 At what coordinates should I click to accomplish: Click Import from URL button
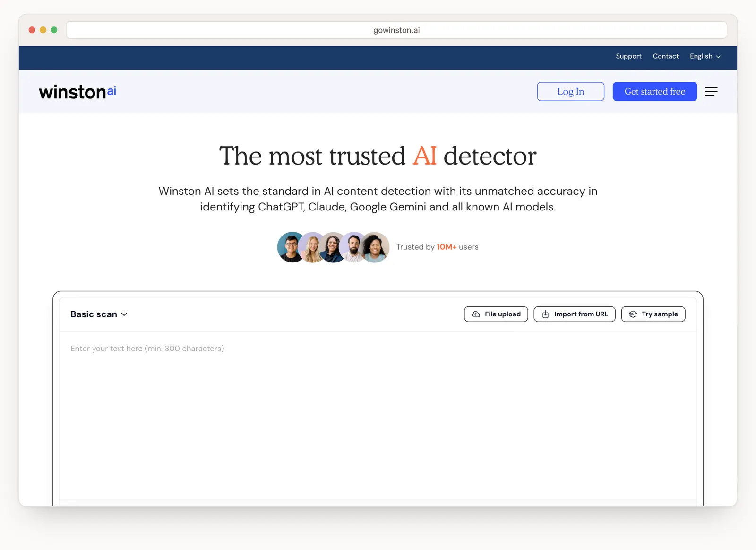pos(575,314)
